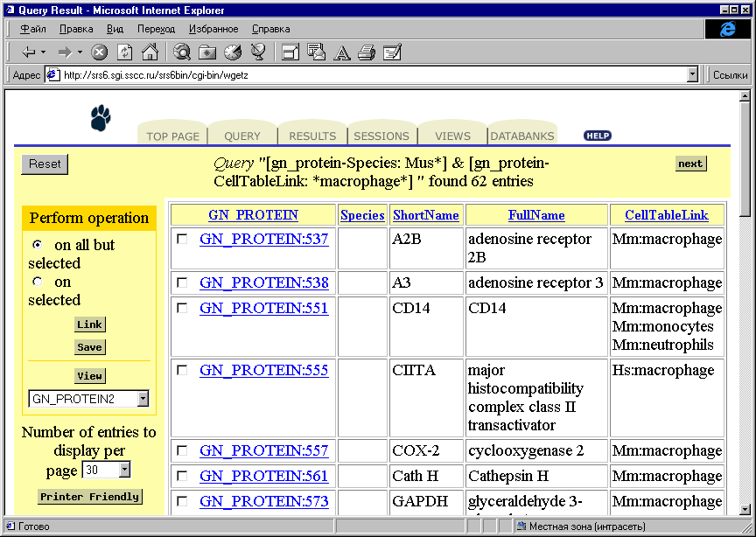Viewport: 756px width, 537px height.
Task: Click the Printer Friendly button
Action: coord(89,497)
